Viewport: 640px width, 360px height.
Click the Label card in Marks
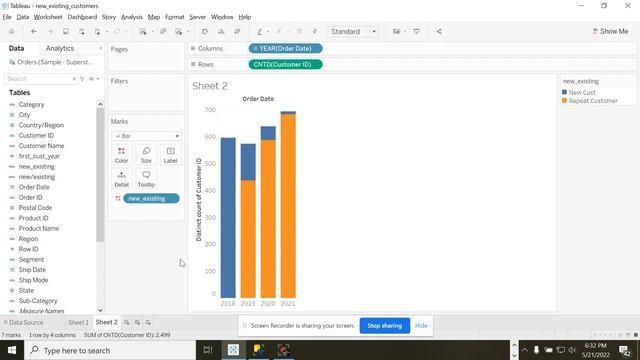click(x=170, y=155)
